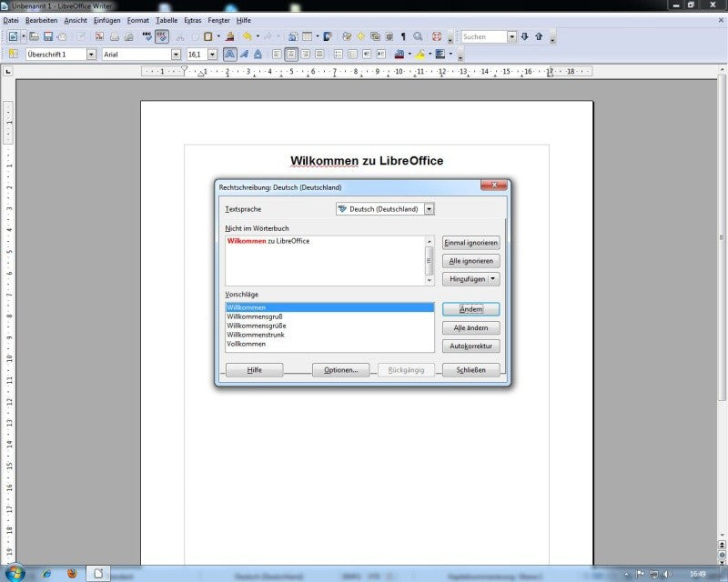Click Alle ändern button
728x582 pixels.
[x=470, y=327]
